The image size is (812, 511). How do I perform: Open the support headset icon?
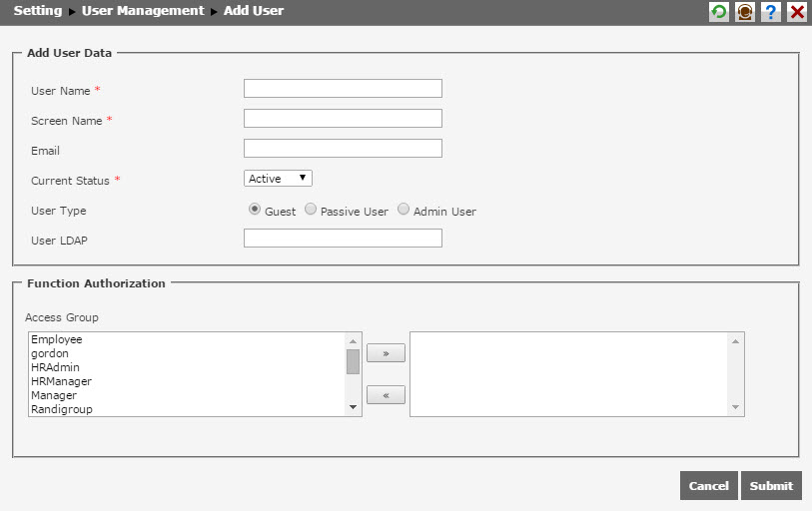tap(745, 11)
